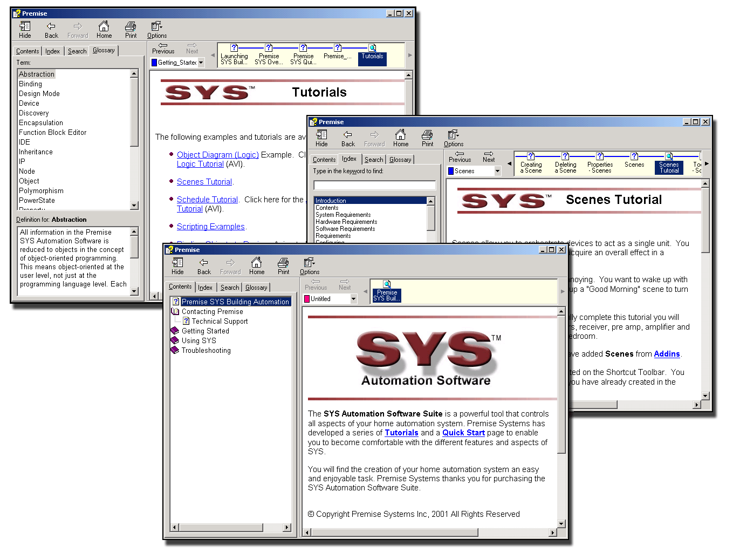Select Premise SYS Builder topic icon
Image resolution: width=733 pixels, height=560 pixels.
tap(387, 291)
